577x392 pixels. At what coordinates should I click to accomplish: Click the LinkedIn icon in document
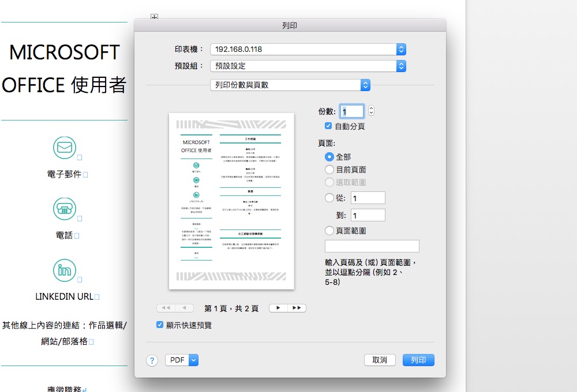[65, 270]
